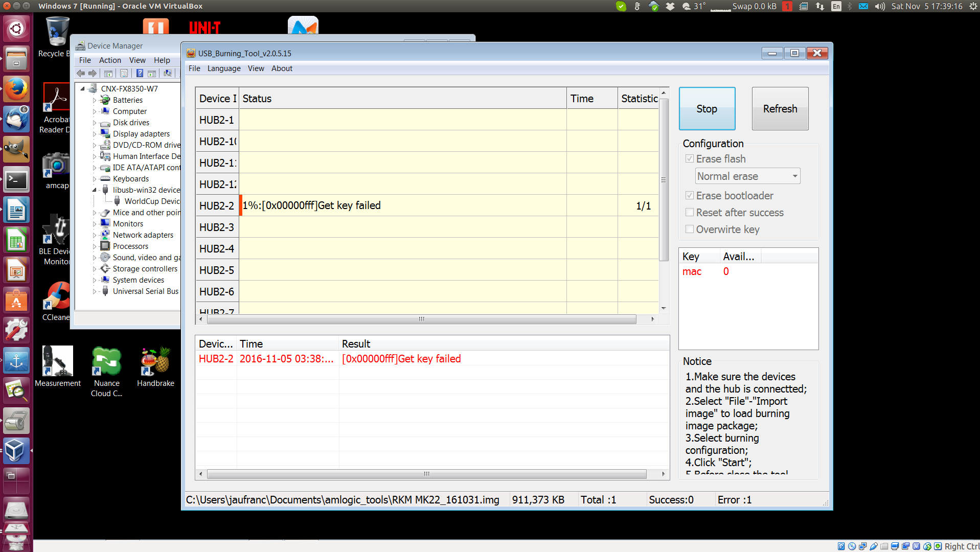
Task: Enable Overwirte key checkbox
Action: pos(690,229)
